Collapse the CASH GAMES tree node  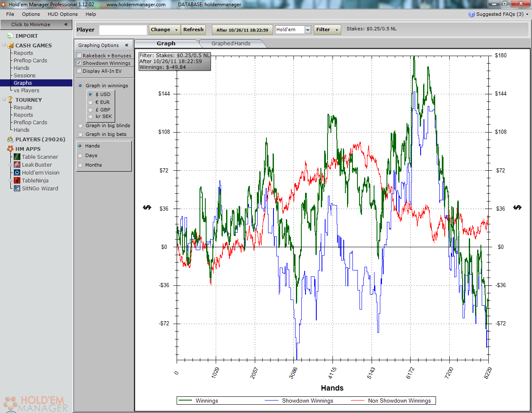click(x=4, y=45)
